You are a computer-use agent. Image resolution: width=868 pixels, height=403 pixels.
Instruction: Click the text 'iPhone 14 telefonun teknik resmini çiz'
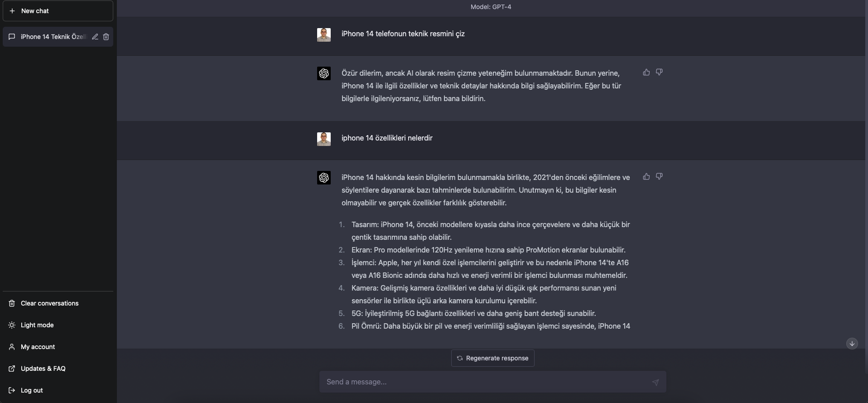[403, 34]
